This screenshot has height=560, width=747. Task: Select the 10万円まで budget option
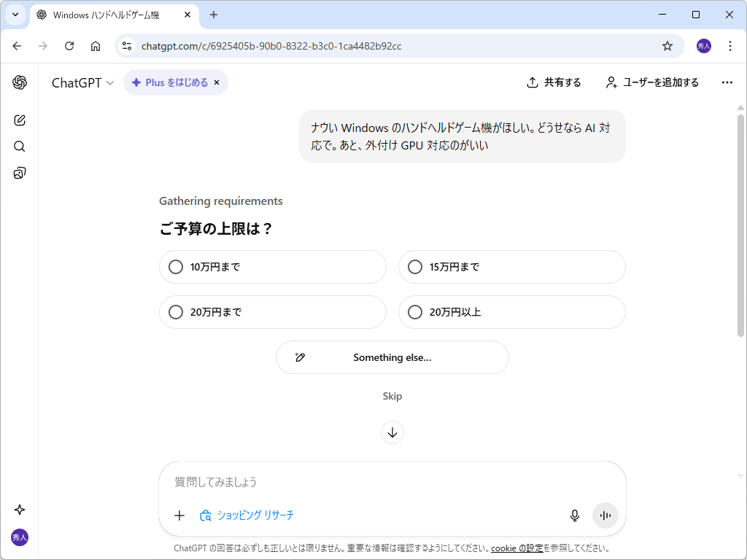272,267
